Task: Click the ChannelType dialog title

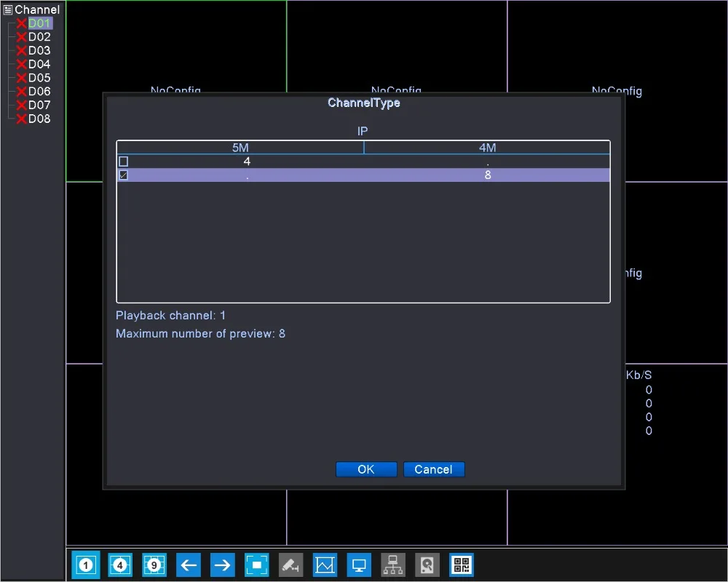Action: pyautogui.click(x=363, y=103)
